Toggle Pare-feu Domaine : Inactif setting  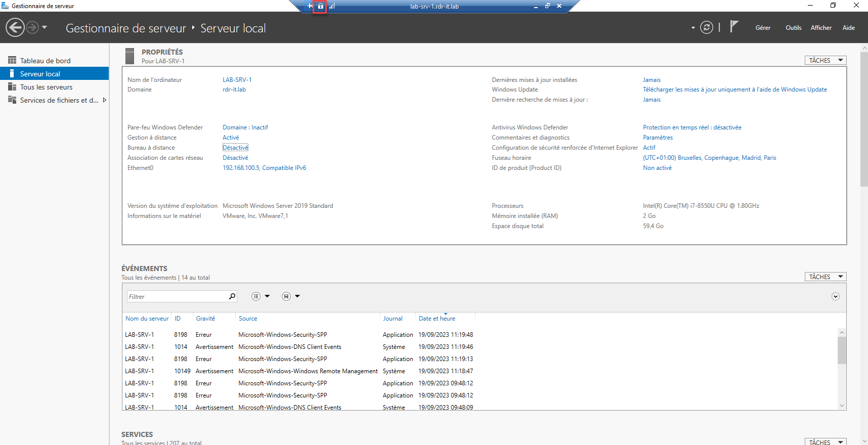[x=245, y=127]
